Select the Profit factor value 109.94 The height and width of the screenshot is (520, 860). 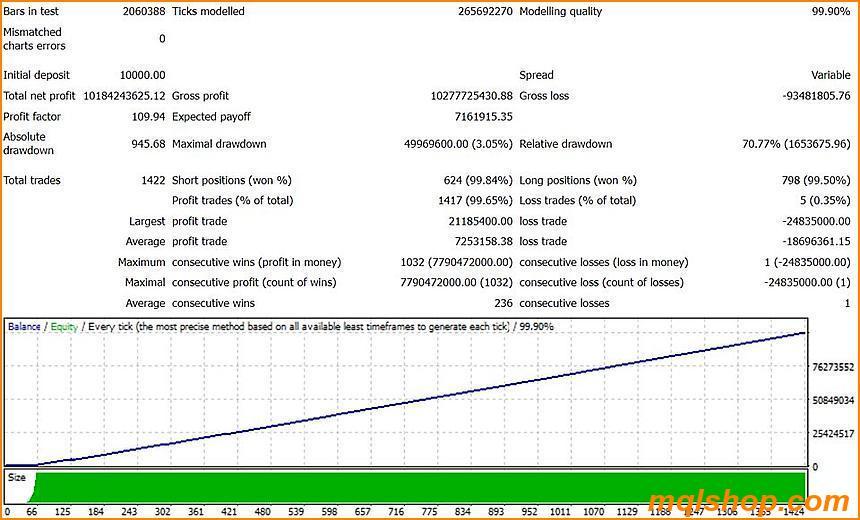[x=149, y=117]
